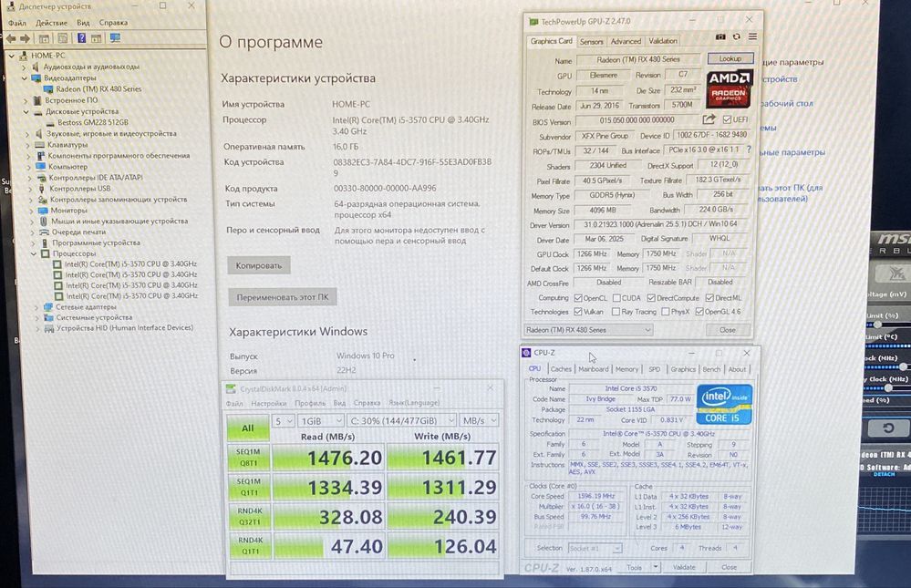Image resolution: width=911 pixels, height=588 pixels.
Task: Click Device Manager title bar icon
Action: click(10, 6)
